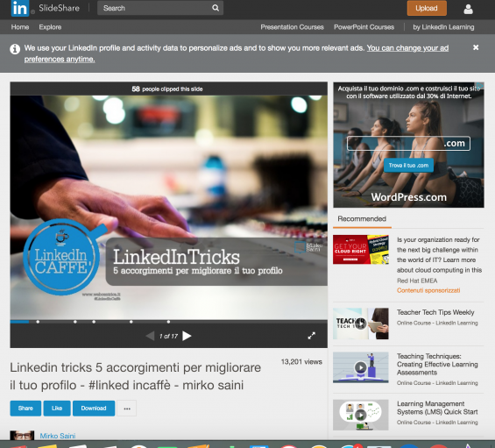Jump to last dot marker on slide timeline
The width and height of the screenshot is (495, 448).
[x=168, y=322]
